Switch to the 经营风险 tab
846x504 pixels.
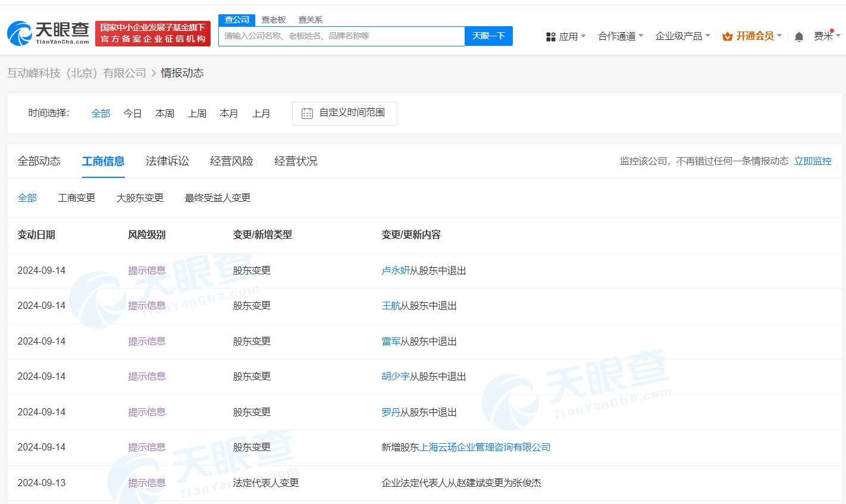[x=231, y=161]
